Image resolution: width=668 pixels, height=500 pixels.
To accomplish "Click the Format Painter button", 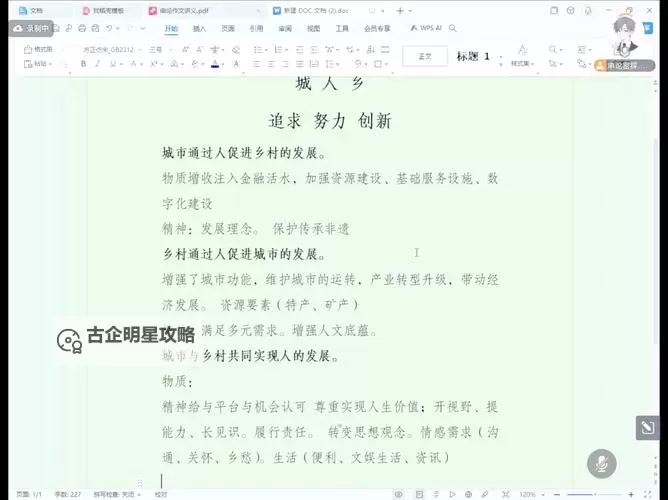I will coord(38,49).
